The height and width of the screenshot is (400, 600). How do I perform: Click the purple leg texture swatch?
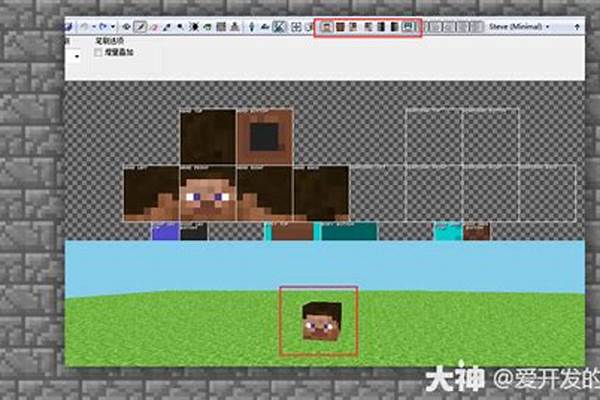pos(165,232)
